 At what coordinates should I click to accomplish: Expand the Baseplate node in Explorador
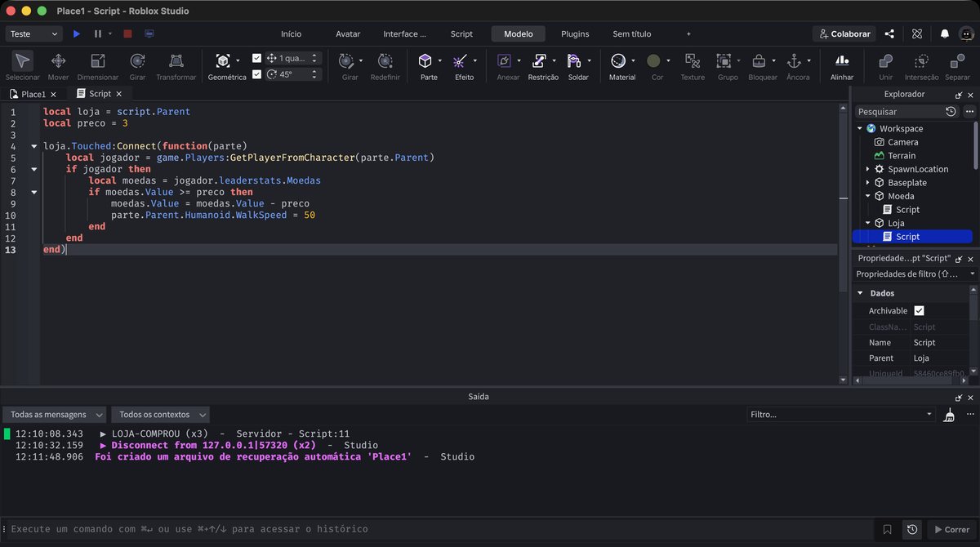(x=868, y=183)
